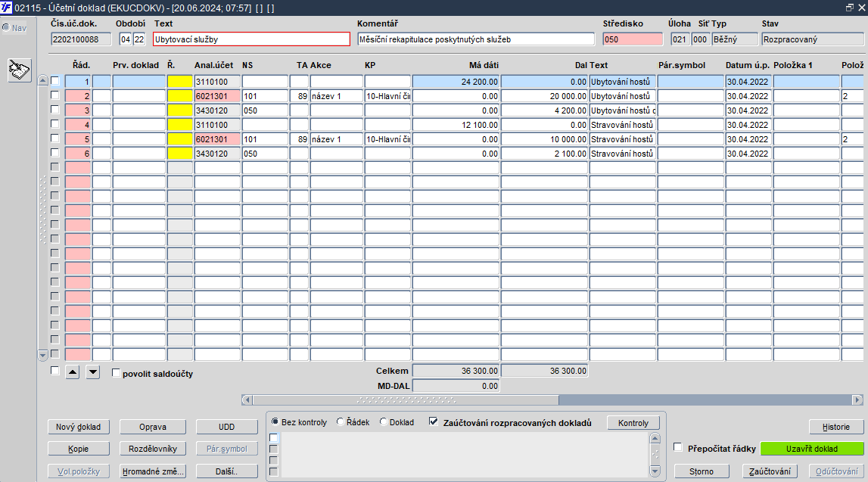Click the application logo icon in title bar
The width and height of the screenshot is (868, 482).
6,8
